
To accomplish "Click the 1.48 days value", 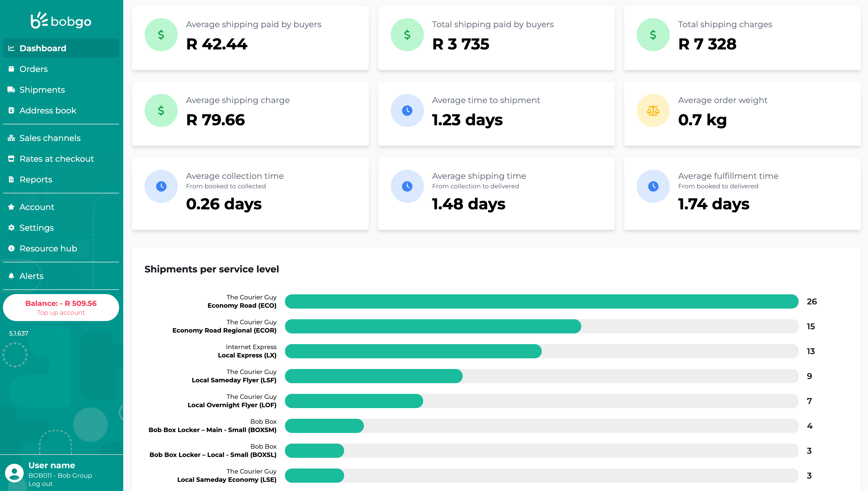I will pos(469,204).
